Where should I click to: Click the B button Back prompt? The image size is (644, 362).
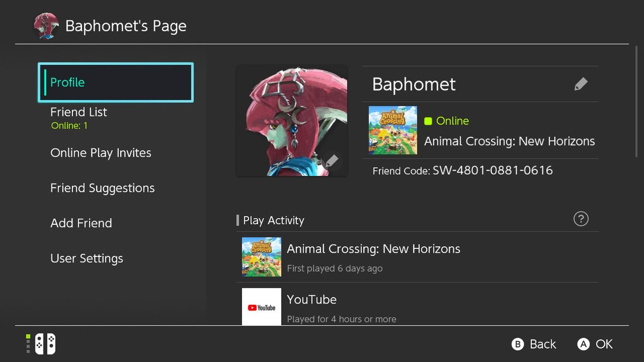click(x=533, y=344)
